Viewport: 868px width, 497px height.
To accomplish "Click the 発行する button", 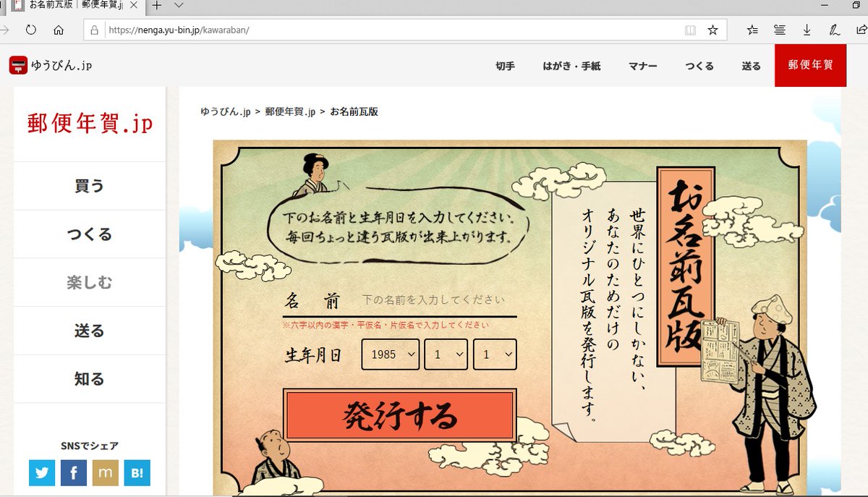I will (399, 415).
